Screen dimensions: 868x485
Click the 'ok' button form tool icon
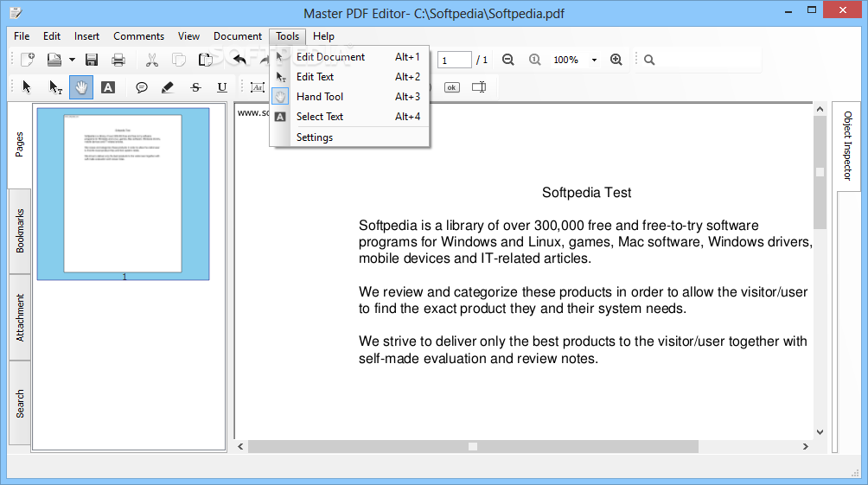(451, 87)
